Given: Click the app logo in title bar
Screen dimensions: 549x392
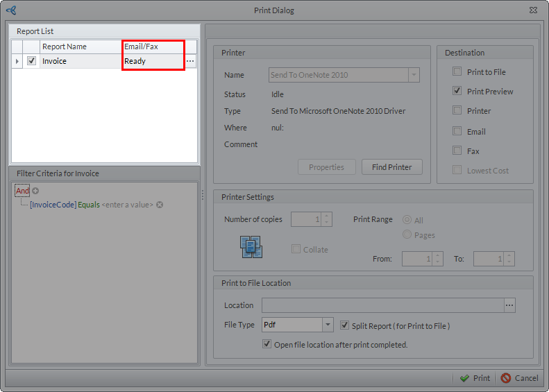Looking at the screenshot, I should 11,10.
